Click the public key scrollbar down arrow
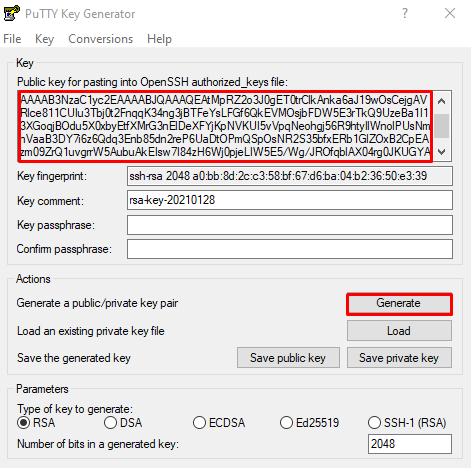Image resolution: width=471 pixels, height=468 pixels. click(442, 152)
